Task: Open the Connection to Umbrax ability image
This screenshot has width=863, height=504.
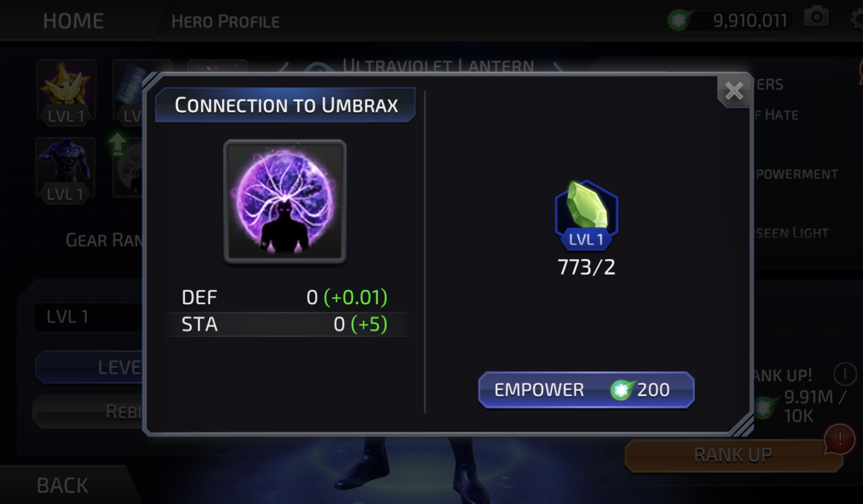Action: coord(285,201)
